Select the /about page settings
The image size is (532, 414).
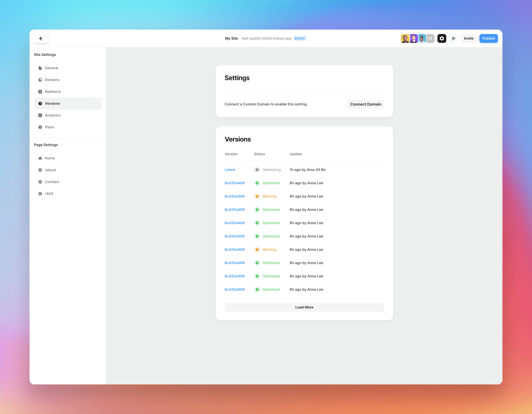click(x=50, y=170)
